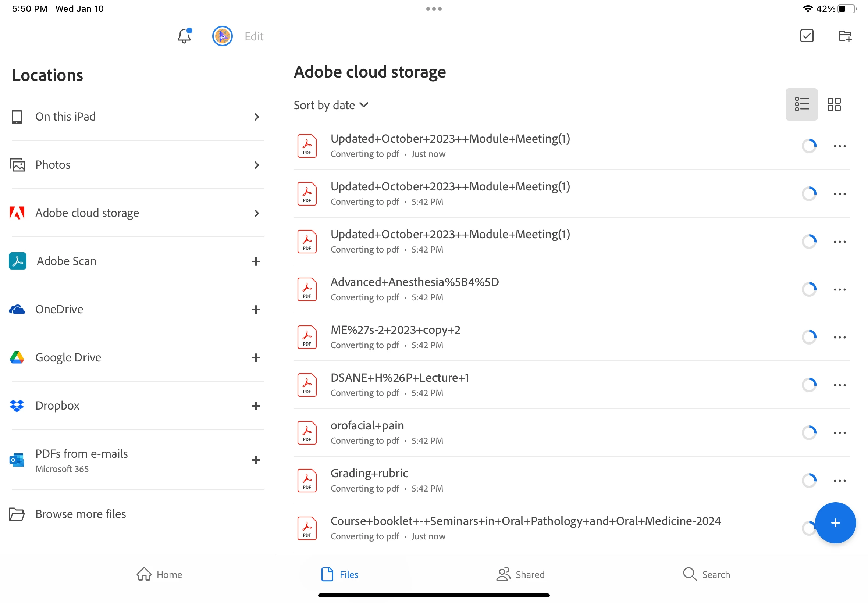
Task: Add the Adobe Scan location
Action: pos(256,261)
